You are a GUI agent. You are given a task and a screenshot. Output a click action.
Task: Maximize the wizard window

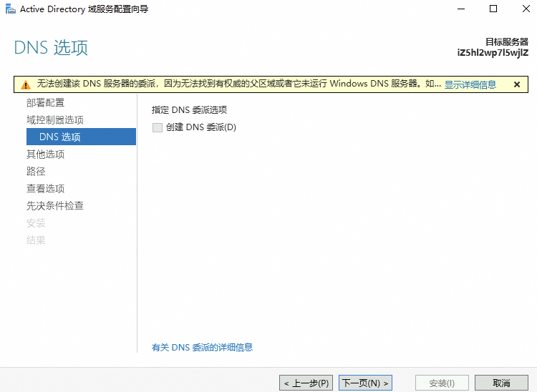[493, 9]
